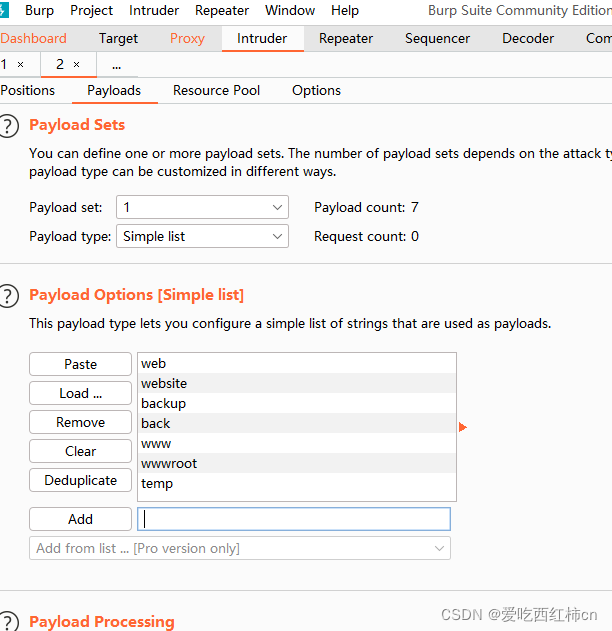Click the Add button

tap(80, 519)
